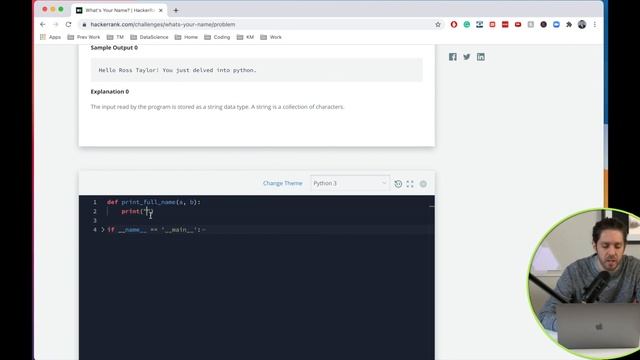Share on LinkedIn icon

pos(481,57)
